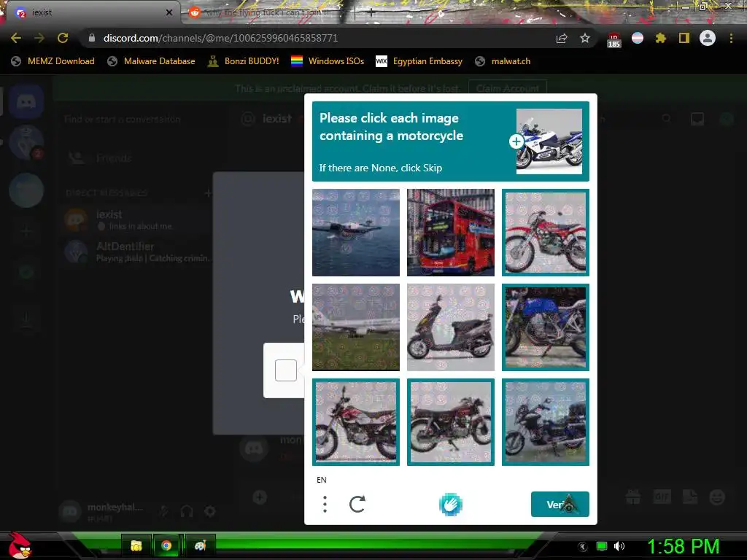Open the extension with 185 badge

[x=614, y=39]
